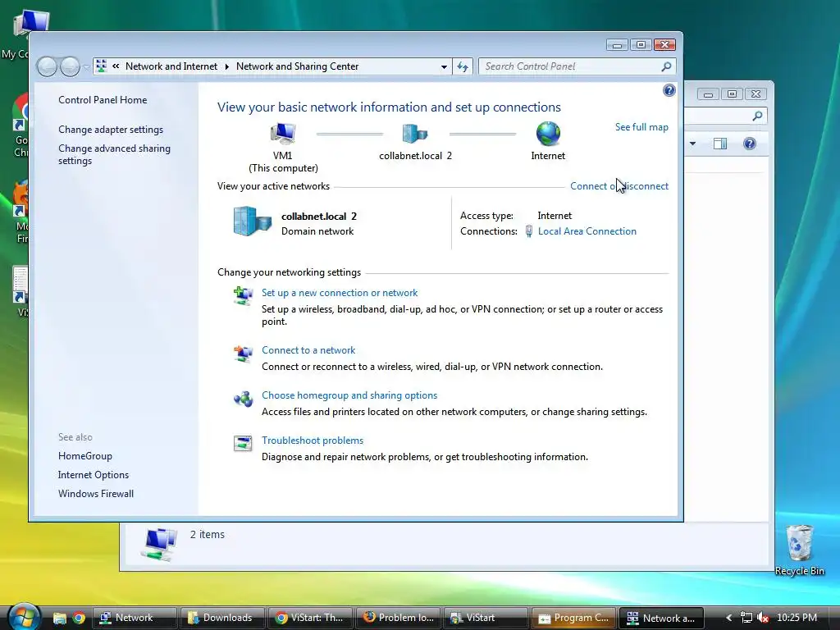The image size is (840, 630).
Task: Click the Internet globe icon
Action: tap(548, 134)
